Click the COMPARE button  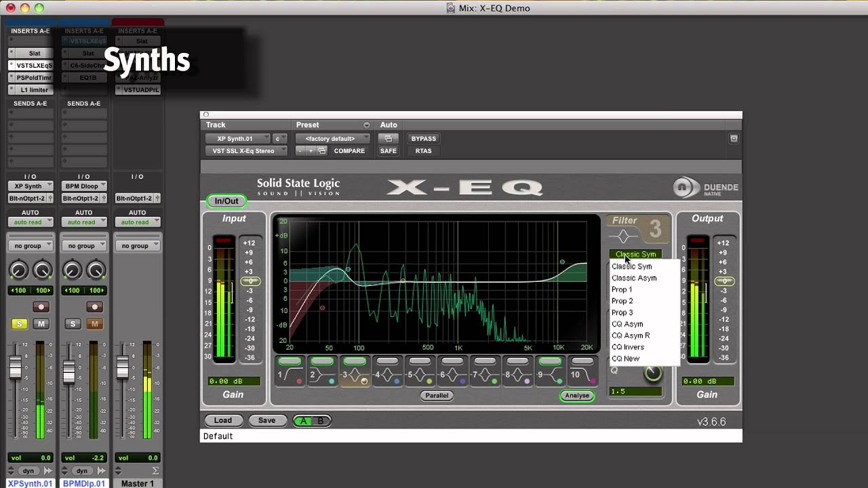click(349, 150)
